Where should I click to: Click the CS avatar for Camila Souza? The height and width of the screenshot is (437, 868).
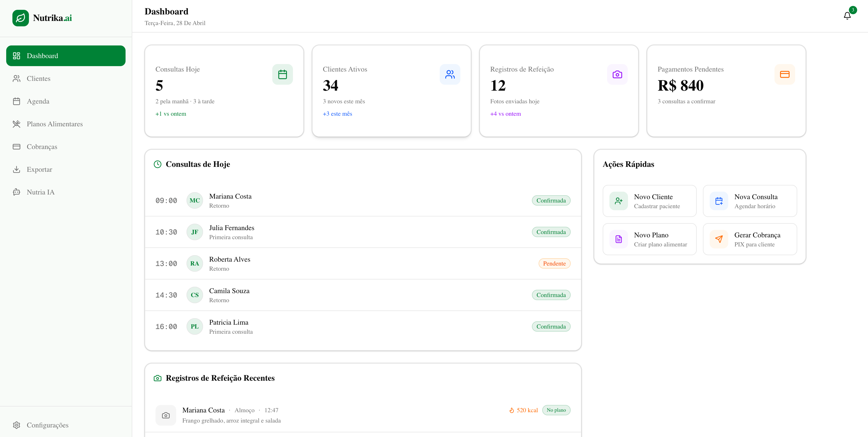[195, 295]
